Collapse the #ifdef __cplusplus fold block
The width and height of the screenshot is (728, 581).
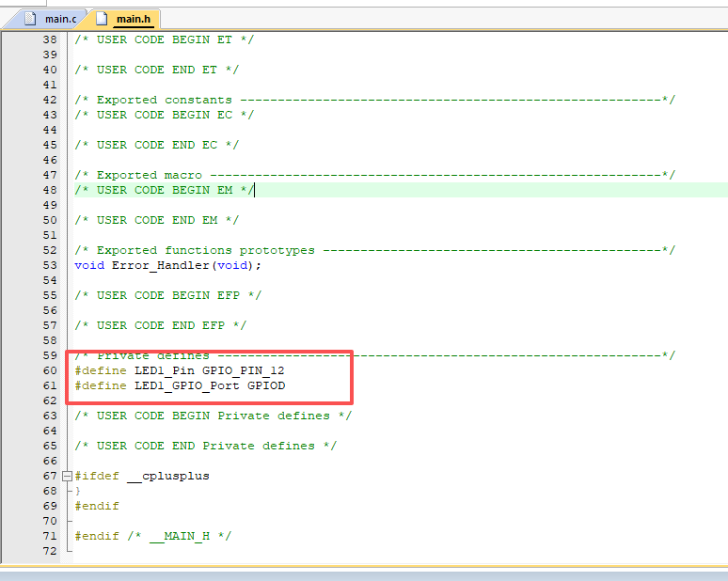click(67, 476)
